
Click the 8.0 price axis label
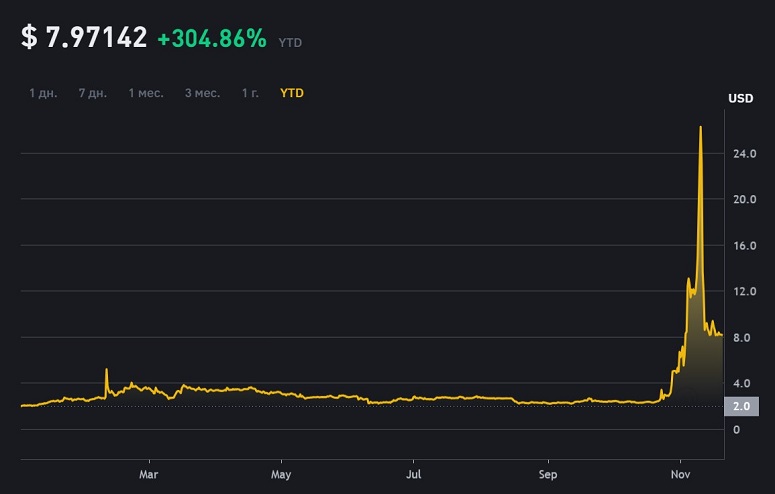click(x=744, y=338)
